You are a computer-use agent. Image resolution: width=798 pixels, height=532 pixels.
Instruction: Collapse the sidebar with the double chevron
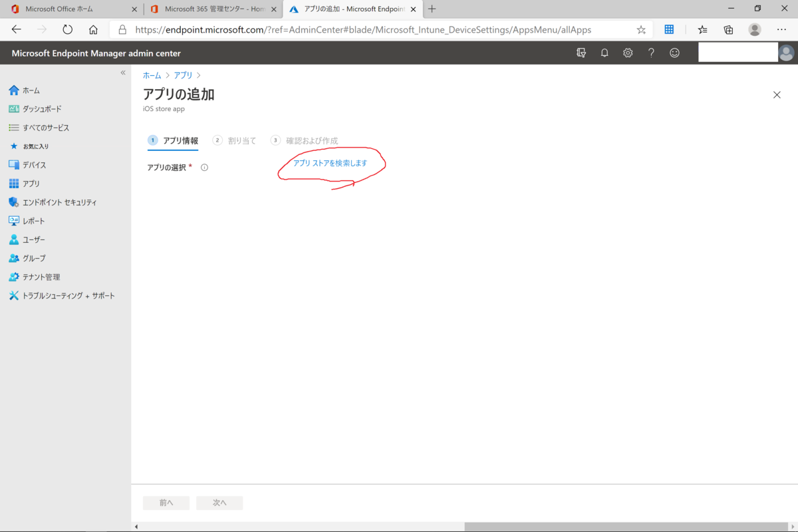(122, 72)
